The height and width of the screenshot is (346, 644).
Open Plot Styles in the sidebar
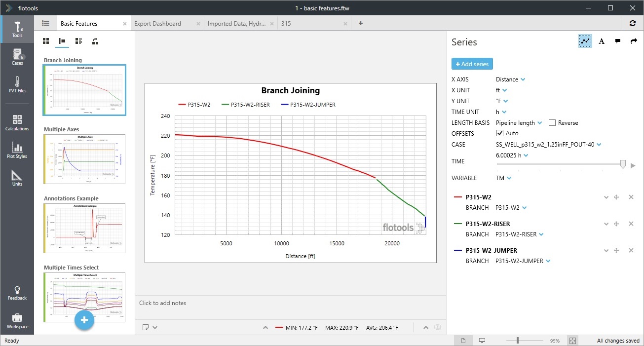(x=17, y=150)
